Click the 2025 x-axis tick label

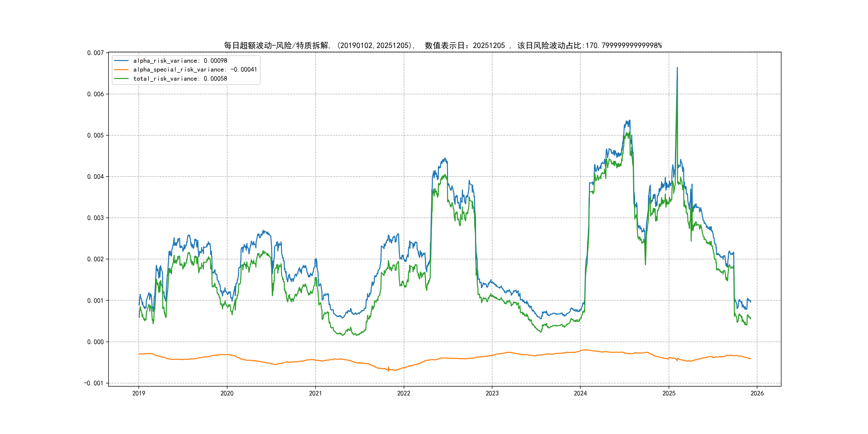coord(669,393)
